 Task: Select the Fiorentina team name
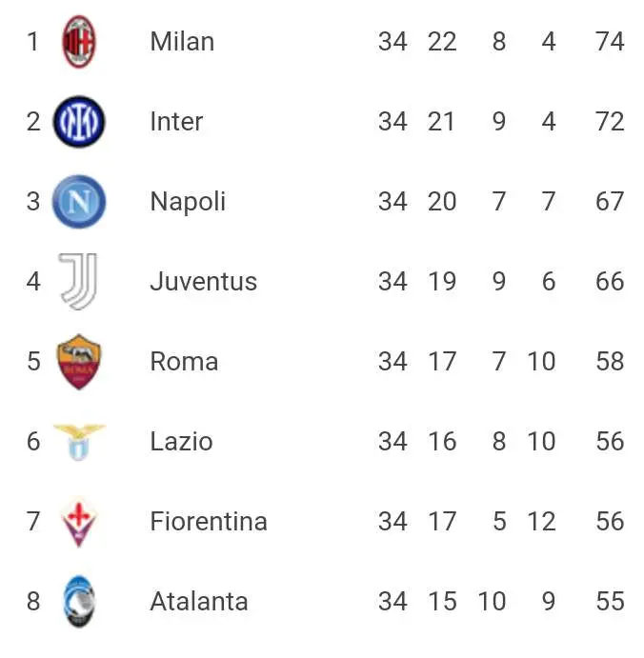(209, 521)
